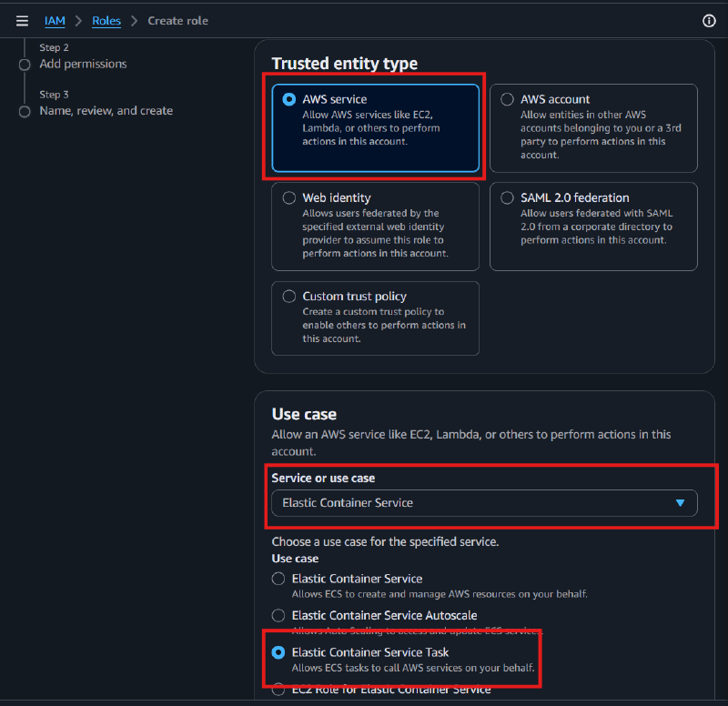Click 'Choose a use case for the specified service' text
The height and width of the screenshot is (706, 728).
(x=385, y=542)
